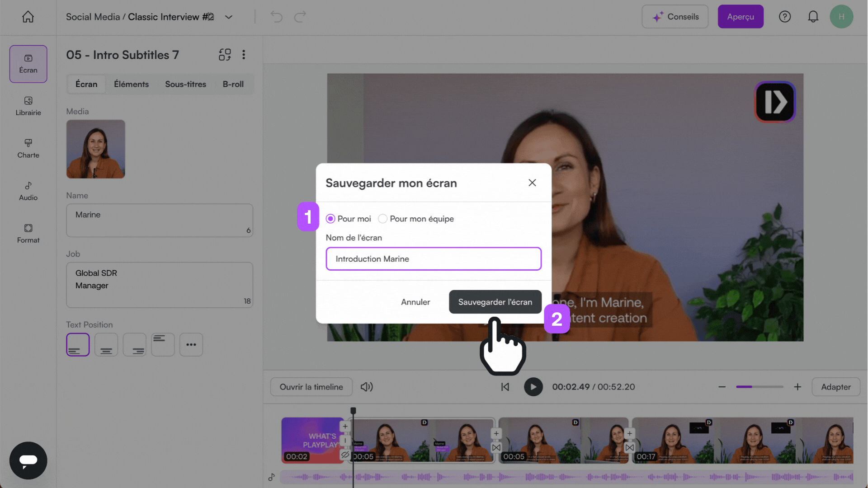868x488 pixels.
Task: Switch to the B-roll tab
Action: click(x=233, y=84)
